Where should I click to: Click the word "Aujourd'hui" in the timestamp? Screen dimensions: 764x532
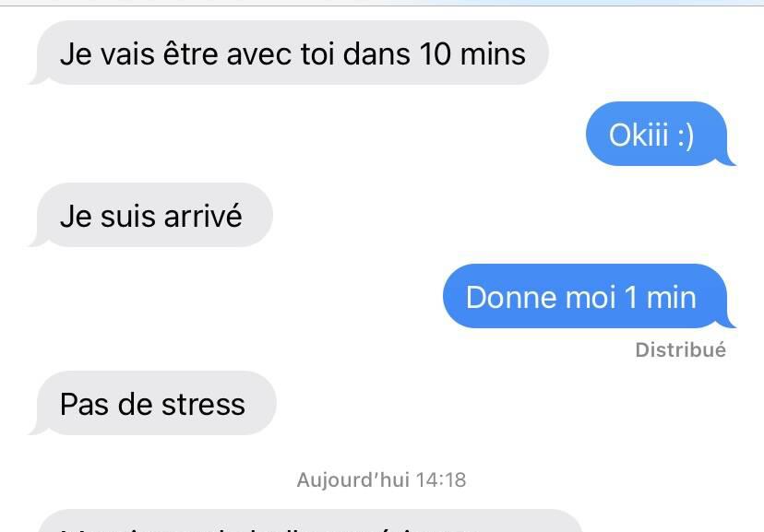click(x=352, y=480)
